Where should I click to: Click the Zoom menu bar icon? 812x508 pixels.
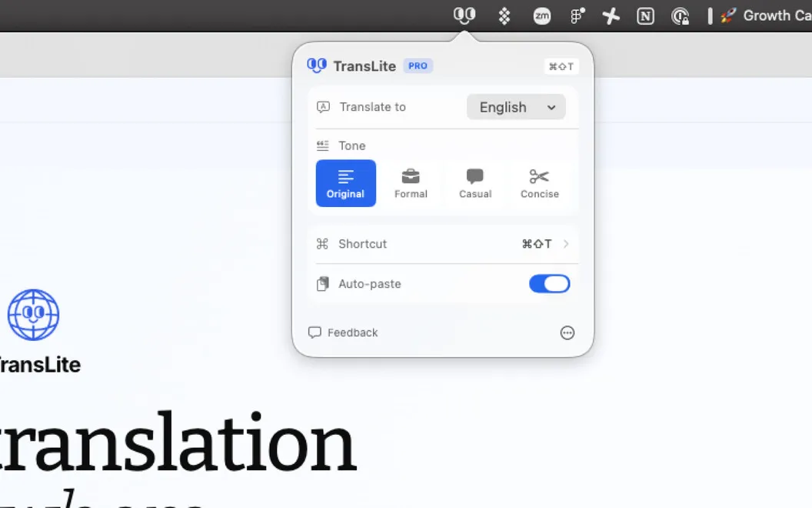(x=541, y=16)
